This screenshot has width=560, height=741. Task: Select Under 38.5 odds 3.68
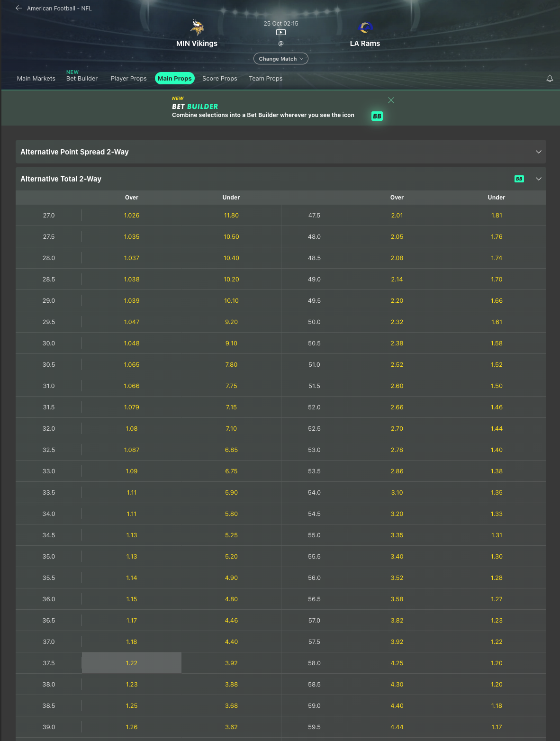(x=231, y=705)
